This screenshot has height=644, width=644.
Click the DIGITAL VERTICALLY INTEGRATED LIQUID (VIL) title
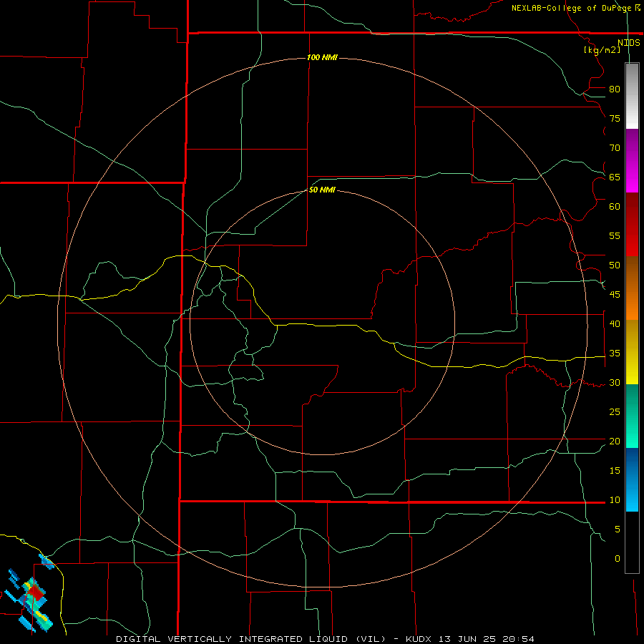coord(251,639)
